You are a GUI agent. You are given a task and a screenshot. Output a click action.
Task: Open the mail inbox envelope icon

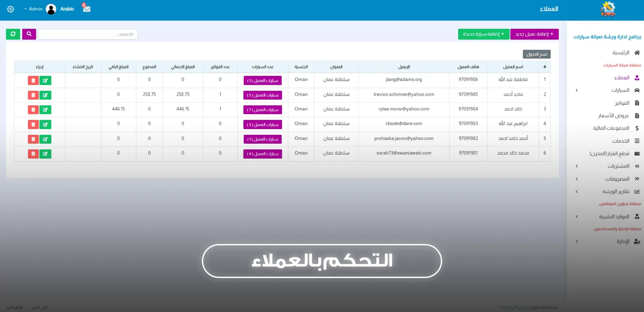[x=87, y=9]
